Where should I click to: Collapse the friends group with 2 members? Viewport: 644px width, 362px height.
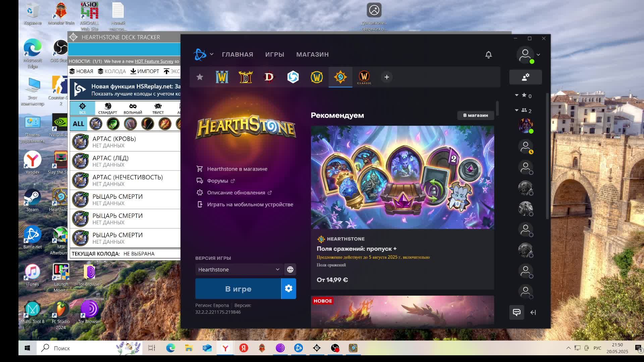coord(517,110)
